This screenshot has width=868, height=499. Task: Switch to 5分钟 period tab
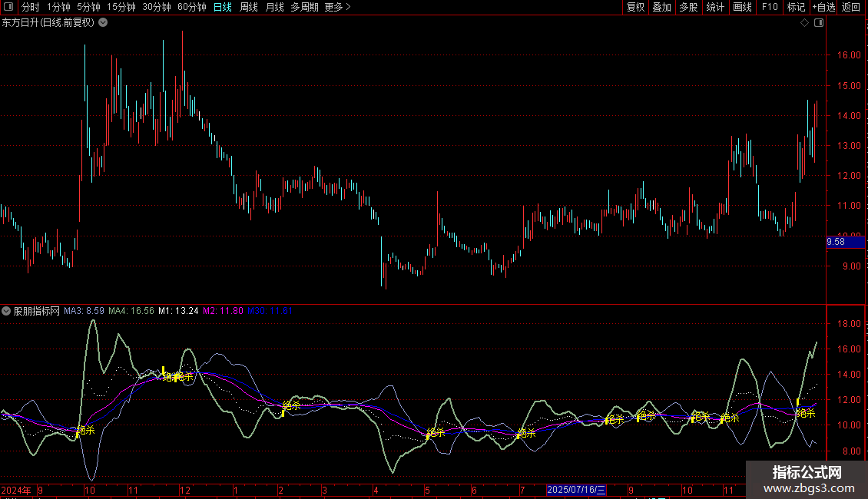point(88,7)
